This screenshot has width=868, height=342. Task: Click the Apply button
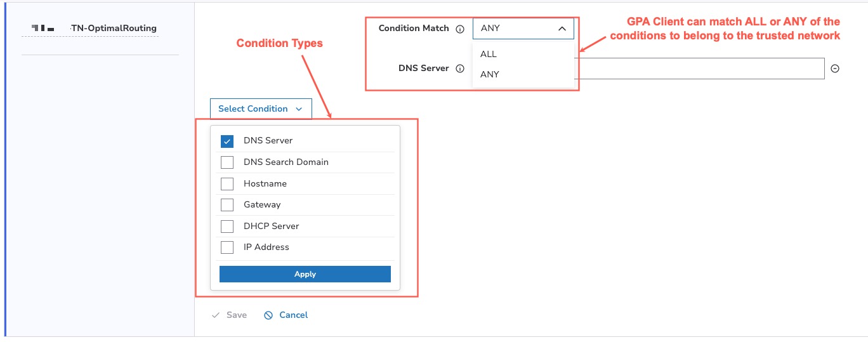click(305, 274)
